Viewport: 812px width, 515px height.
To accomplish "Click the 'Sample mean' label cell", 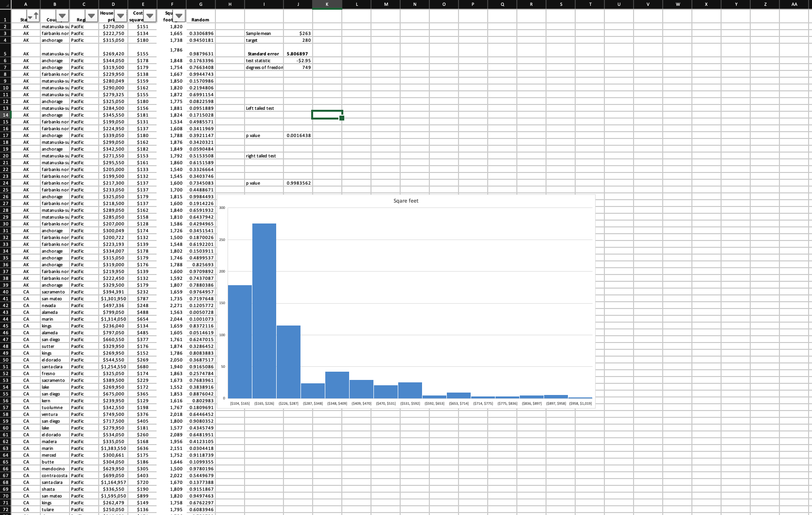I will [x=264, y=34].
